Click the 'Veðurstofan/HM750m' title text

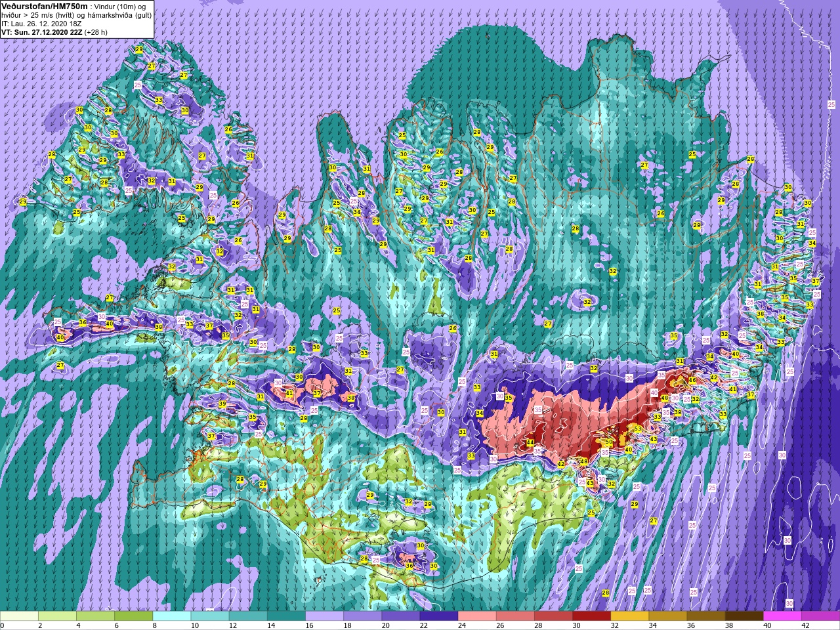[x=44, y=6]
